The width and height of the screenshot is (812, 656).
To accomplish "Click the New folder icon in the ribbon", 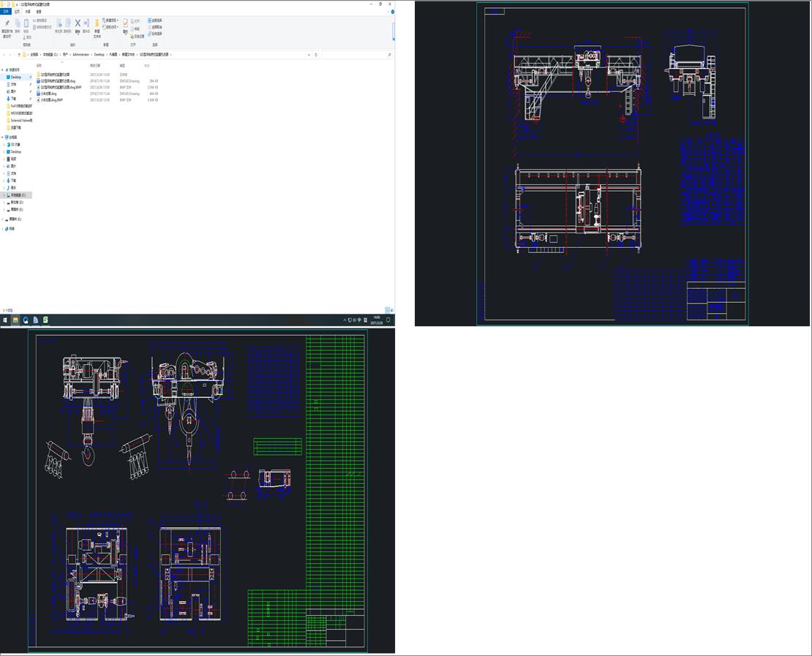I will click(97, 29).
